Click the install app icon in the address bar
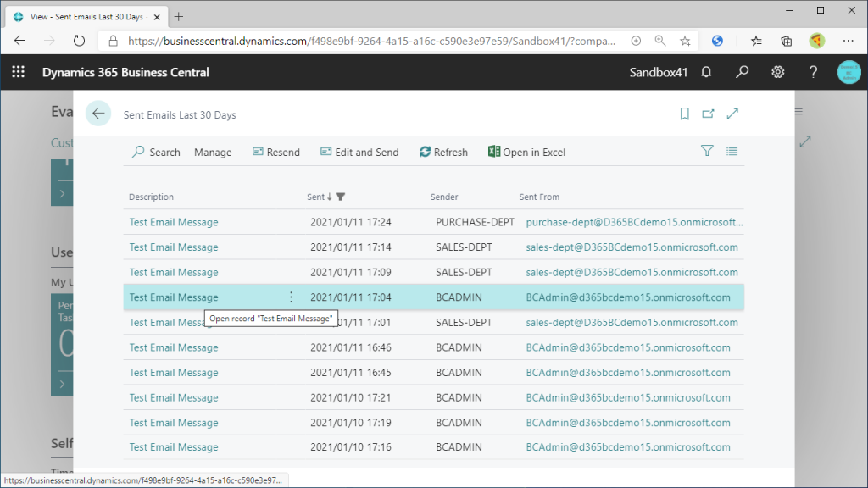The width and height of the screenshot is (868, 488). point(636,41)
